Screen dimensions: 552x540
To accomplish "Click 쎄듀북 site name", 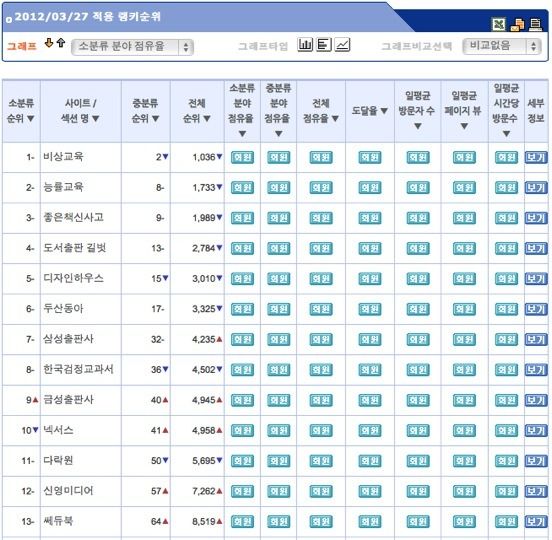I will point(58,521).
